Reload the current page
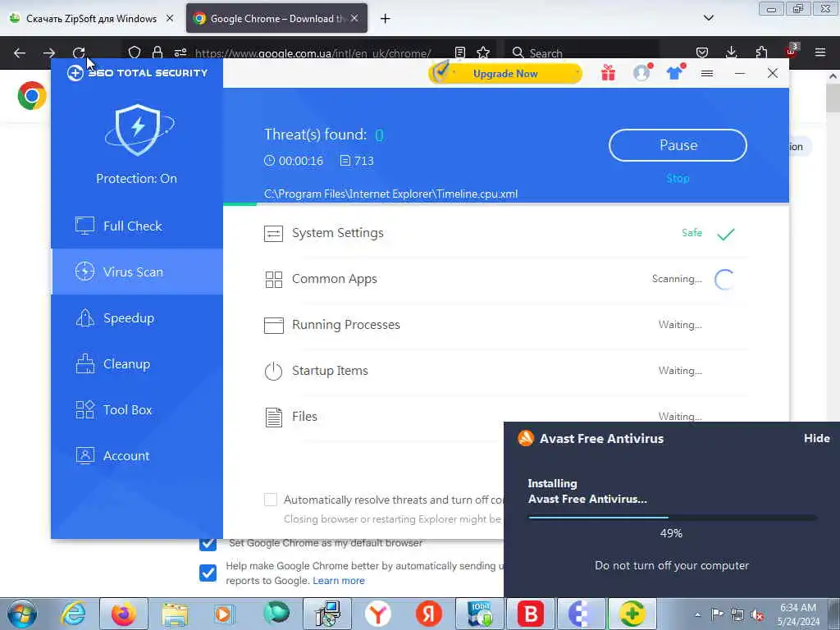The width and height of the screenshot is (840, 630). (79, 52)
